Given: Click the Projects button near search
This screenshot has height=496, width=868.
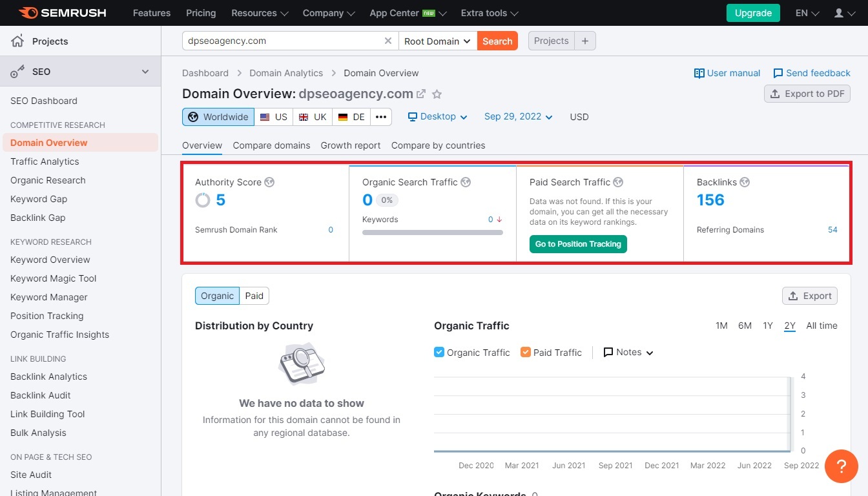Looking at the screenshot, I should pos(552,41).
